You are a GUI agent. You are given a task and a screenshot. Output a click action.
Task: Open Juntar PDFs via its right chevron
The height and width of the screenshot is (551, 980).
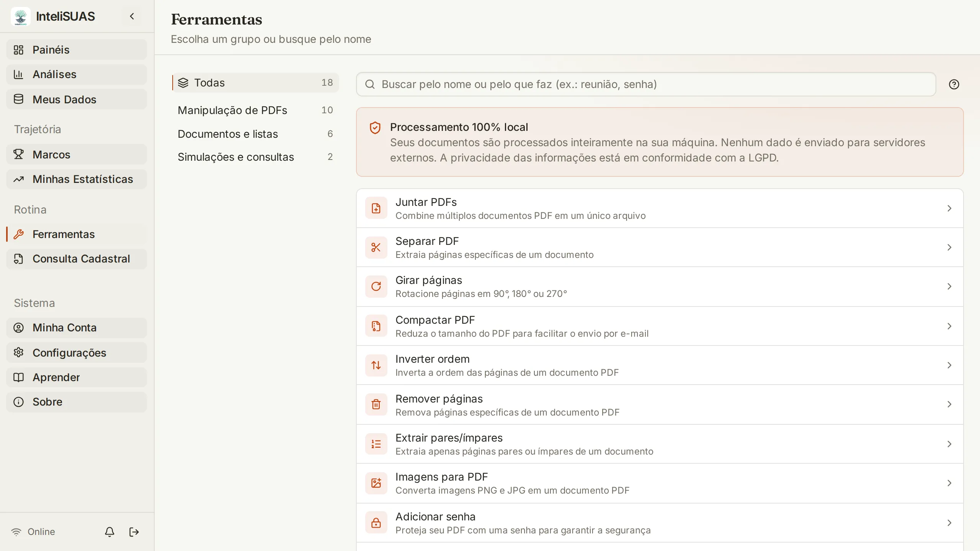[x=949, y=208]
